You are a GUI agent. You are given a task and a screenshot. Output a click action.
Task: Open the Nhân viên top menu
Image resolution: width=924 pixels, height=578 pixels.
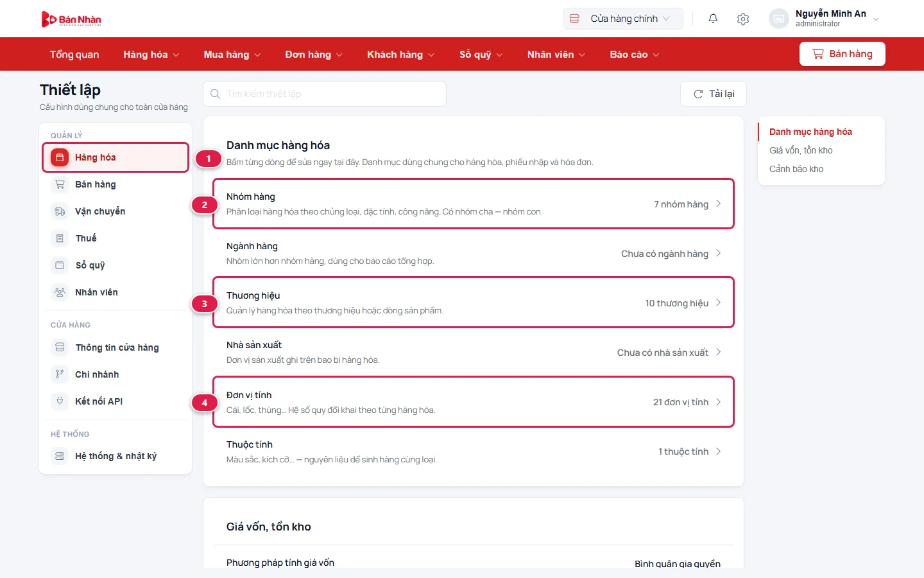tap(556, 55)
